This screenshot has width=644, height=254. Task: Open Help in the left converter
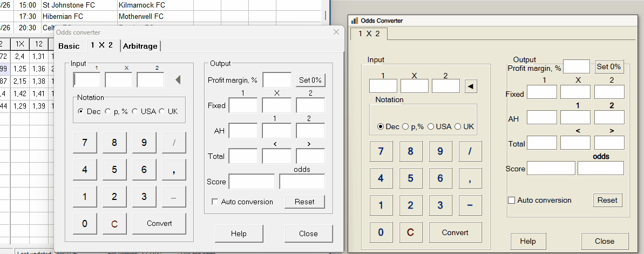[239, 233]
